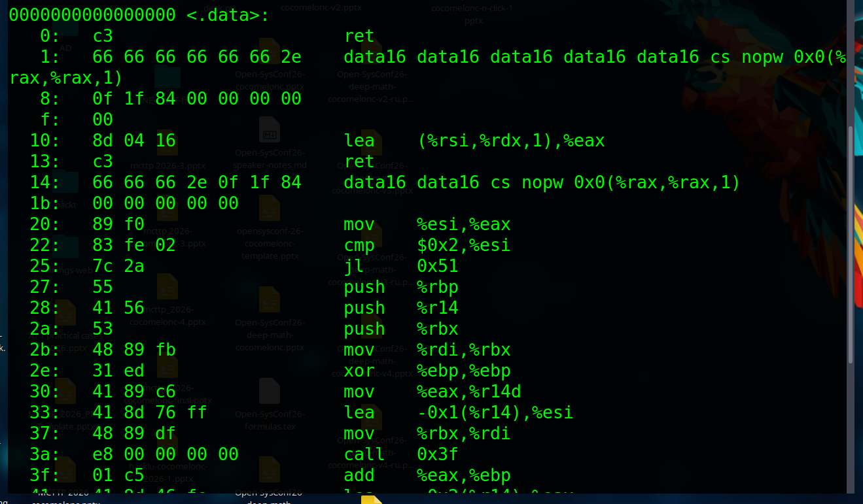Click bytes '0f 1f 84 00 00 00 00' at offset 8
863x504 pixels.
point(197,99)
